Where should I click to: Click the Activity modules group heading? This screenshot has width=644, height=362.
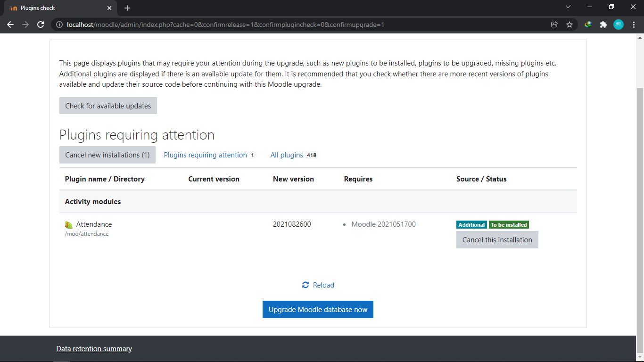click(93, 202)
